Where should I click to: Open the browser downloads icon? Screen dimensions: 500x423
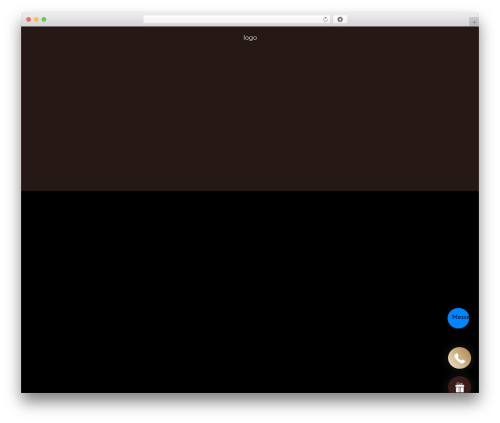(340, 19)
